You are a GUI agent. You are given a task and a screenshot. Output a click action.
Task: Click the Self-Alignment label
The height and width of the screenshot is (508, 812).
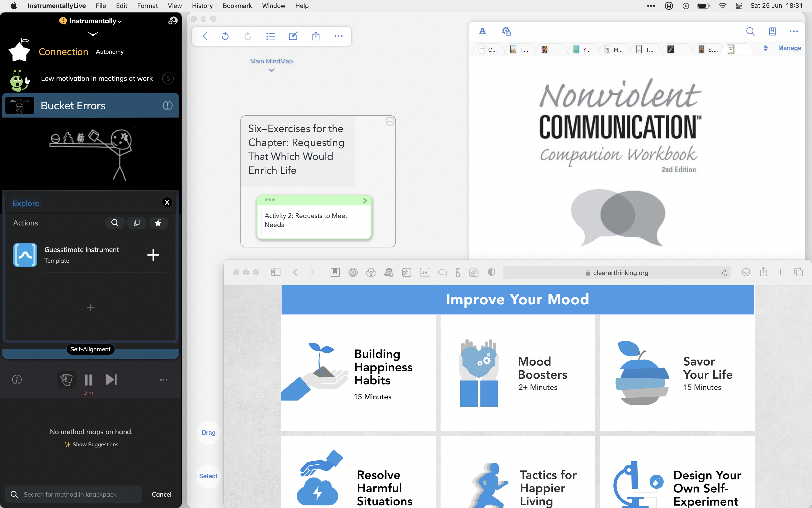coord(90,349)
